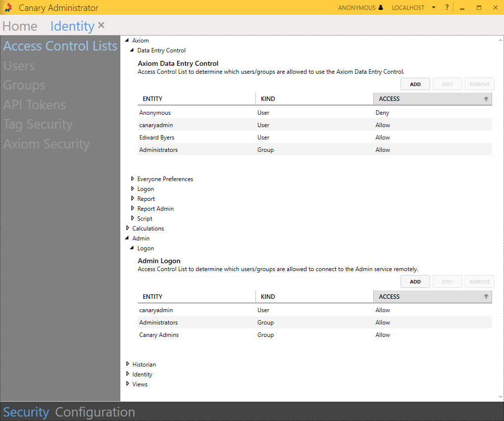The width and height of the screenshot is (504, 421).
Task: Click sort arrow on Axiom ACCESS column
Action: (x=486, y=99)
